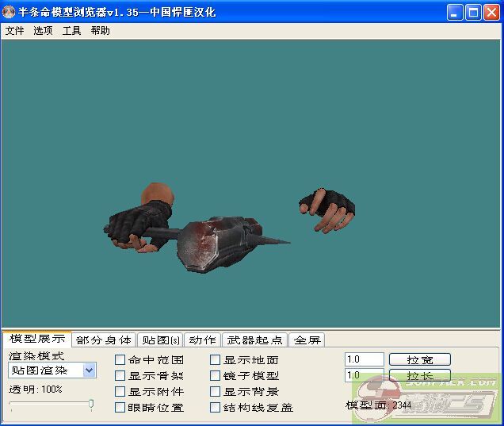The image size is (504, 426).
Task: Go to the 动作 animation tab
Action: (202, 340)
